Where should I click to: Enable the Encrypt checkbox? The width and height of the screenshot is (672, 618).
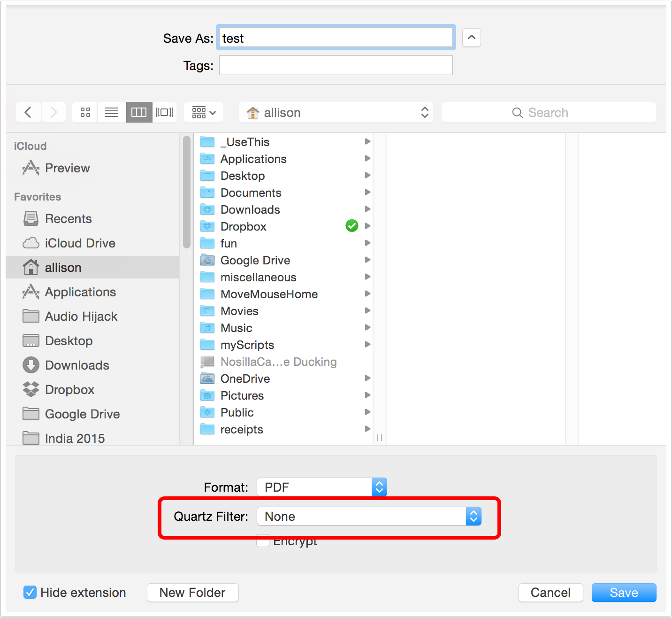click(263, 541)
